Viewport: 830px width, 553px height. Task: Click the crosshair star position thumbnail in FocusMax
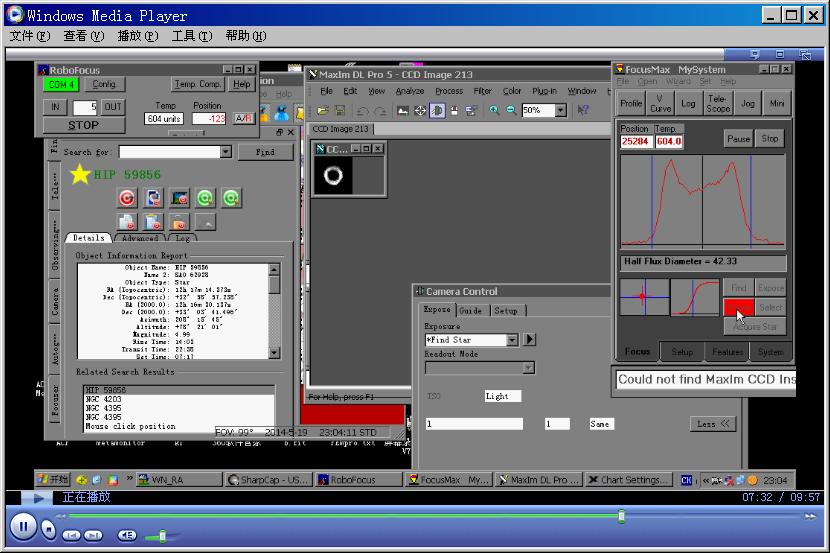644,297
